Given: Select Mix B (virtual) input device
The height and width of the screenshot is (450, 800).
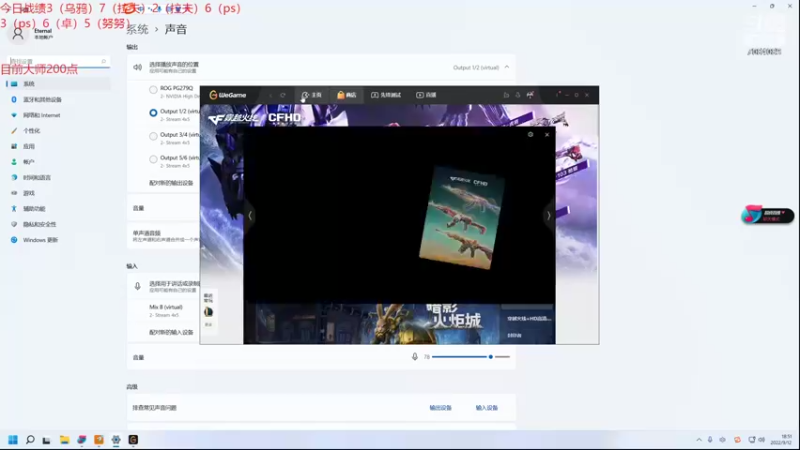Looking at the screenshot, I should 165,311.
